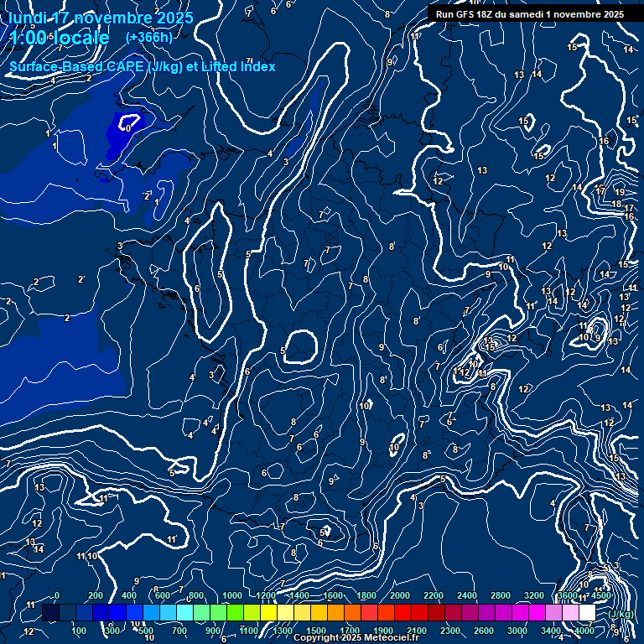Select the '(+366h)' forecast offset text
This screenshot has height=644, width=644.
click(x=149, y=38)
